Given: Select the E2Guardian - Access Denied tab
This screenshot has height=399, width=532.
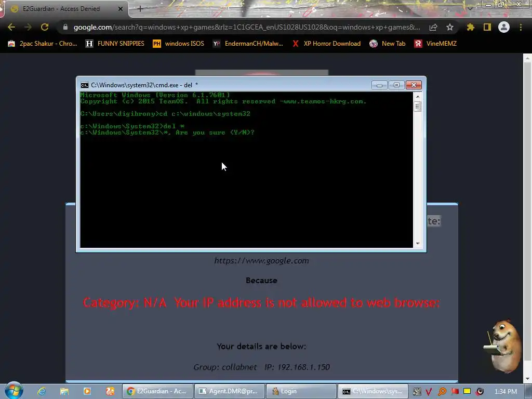Looking at the screenshot, I should (64, 9).
